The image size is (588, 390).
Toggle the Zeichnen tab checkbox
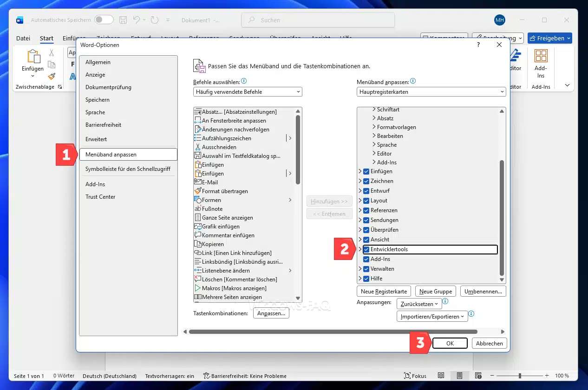(366, 181)
